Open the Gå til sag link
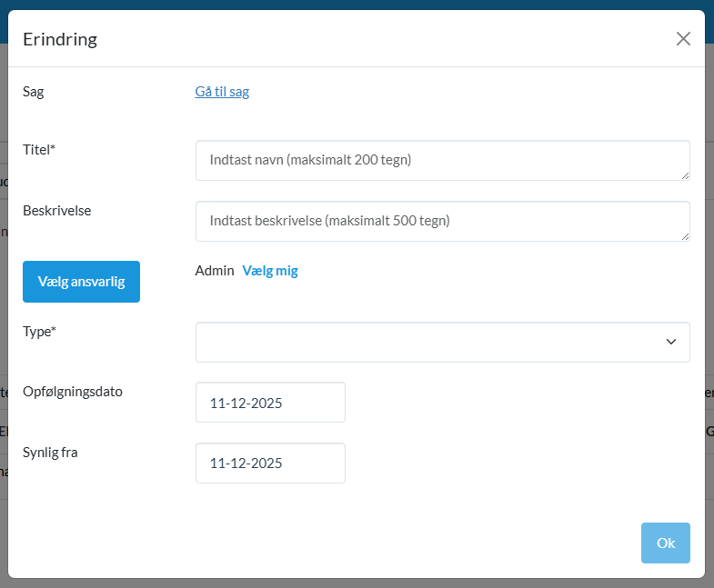This screenshot has width=714, height=588. tap(222, 91)
